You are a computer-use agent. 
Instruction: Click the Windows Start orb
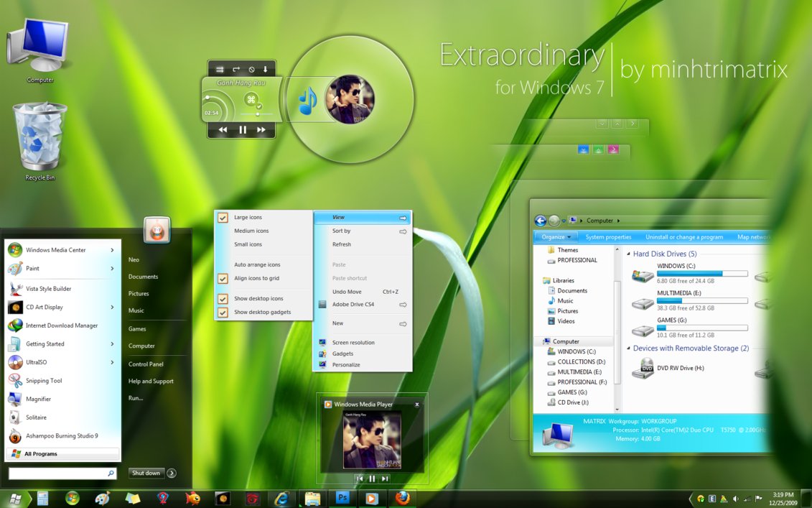[14, 498]
